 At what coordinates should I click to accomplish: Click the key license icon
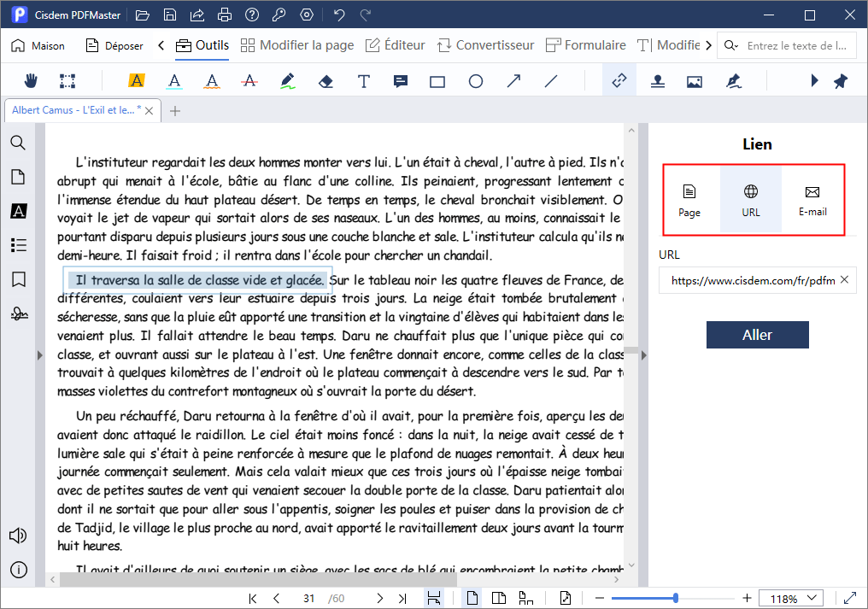tap(279, 15)
